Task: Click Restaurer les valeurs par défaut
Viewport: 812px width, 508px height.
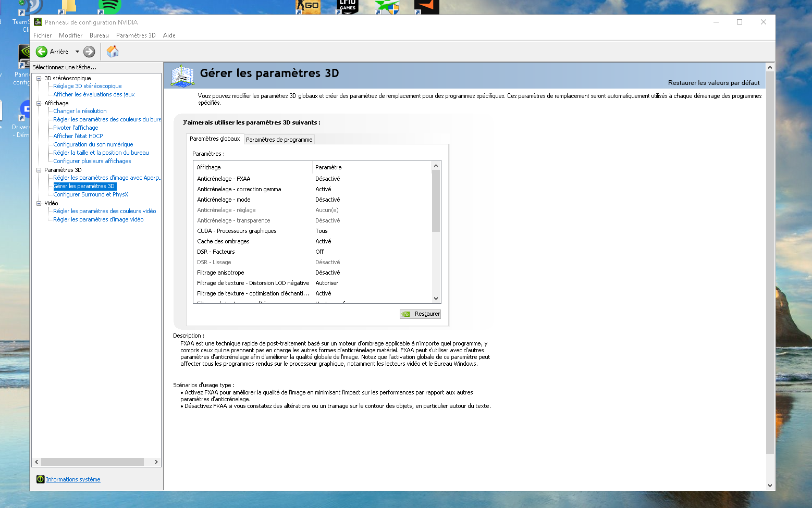Action: (714, 83)
